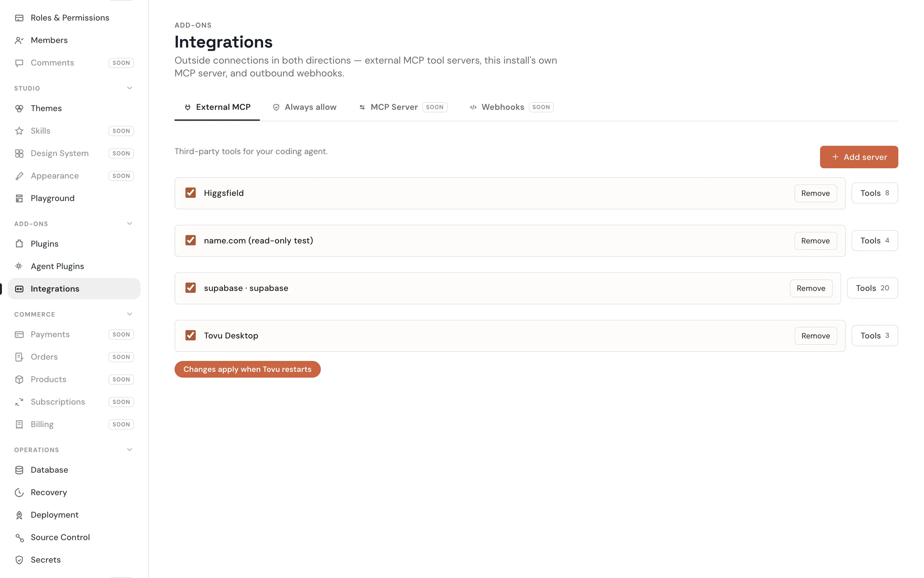Screen dimensions: 924x578
Task: Toggle the name.com (read-only test) checkbox
Action: (191, 240)
